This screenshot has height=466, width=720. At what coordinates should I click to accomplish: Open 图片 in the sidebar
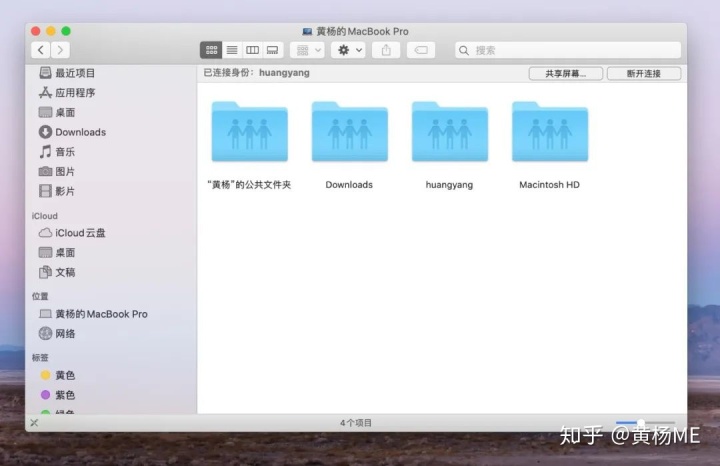(57, 172)
